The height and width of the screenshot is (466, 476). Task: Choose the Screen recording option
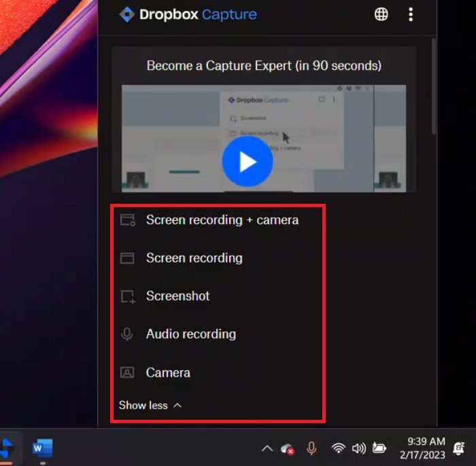(x=194, y=258)
